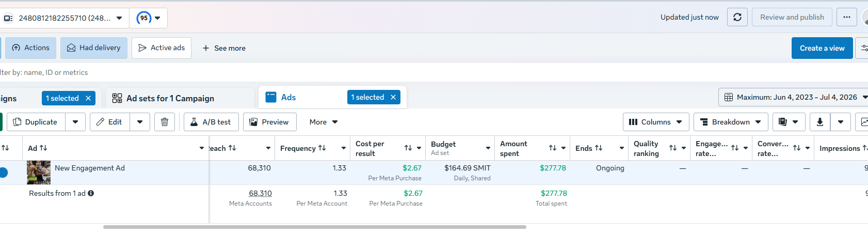Toggle the Had delivery filter chip
This screenshot has height=249, width=868.
pyautogui.click(x=94, y=48)
